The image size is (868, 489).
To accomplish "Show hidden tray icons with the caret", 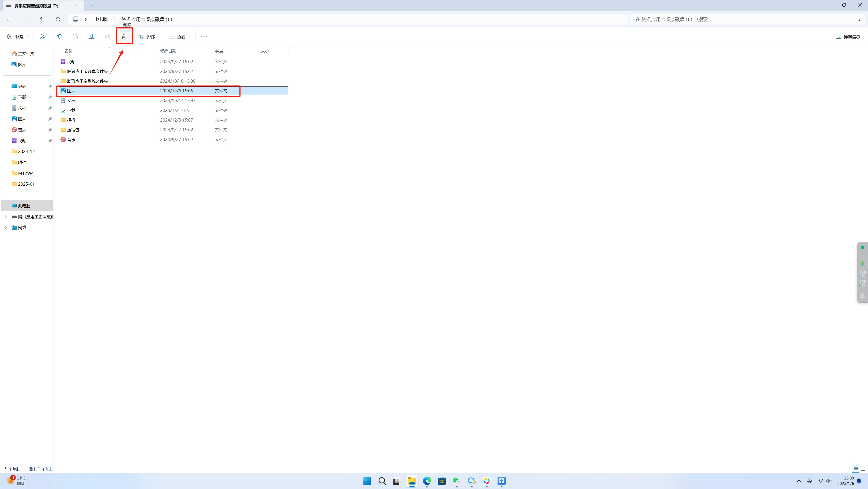I will click(x=799, y=481).
